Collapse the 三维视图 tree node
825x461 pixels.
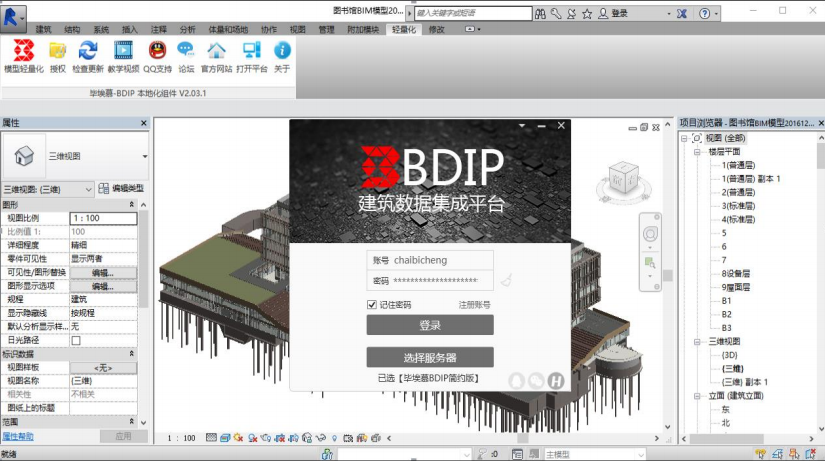[x=697, y=342]
